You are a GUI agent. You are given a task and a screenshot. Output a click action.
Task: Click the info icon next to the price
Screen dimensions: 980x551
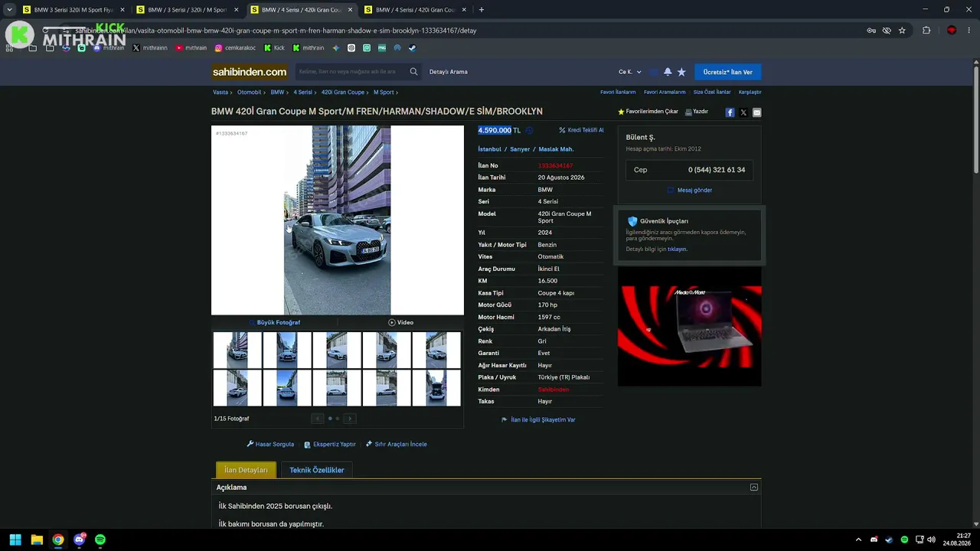pyautogui.click(x=529, y=131)
